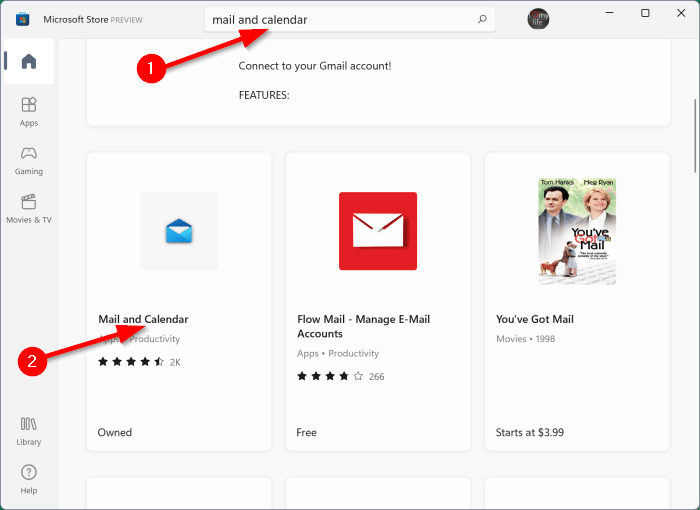Click the Mail and Calendar app icon
The width and height of the screenshot is (700, 510).
pyautogui.click(x=179, y=231)
